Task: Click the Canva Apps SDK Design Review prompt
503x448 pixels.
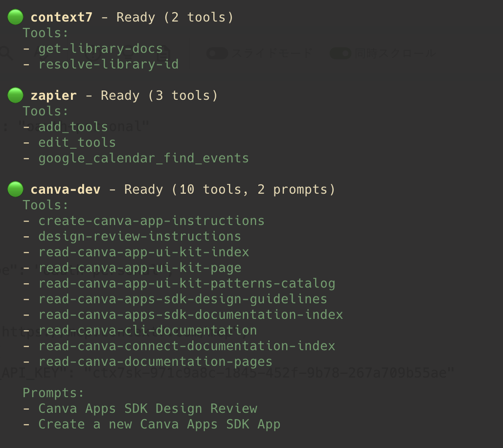Action: pyautogui.click(x=147, y=409)
